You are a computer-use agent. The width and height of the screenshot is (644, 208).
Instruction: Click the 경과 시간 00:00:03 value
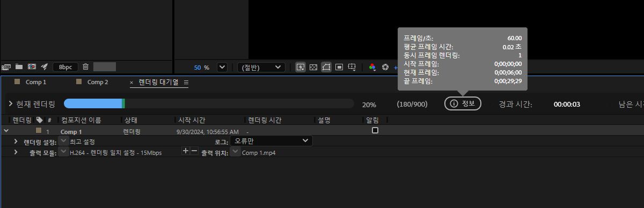pos(567,104)
